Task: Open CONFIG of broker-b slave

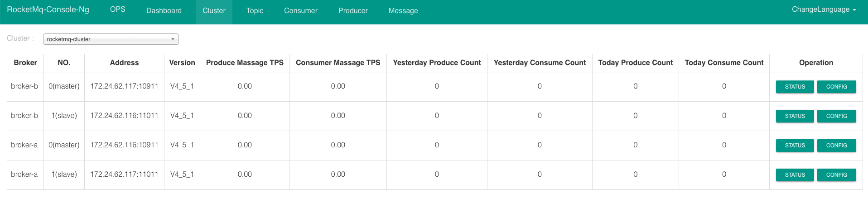Action: [836, 116]
